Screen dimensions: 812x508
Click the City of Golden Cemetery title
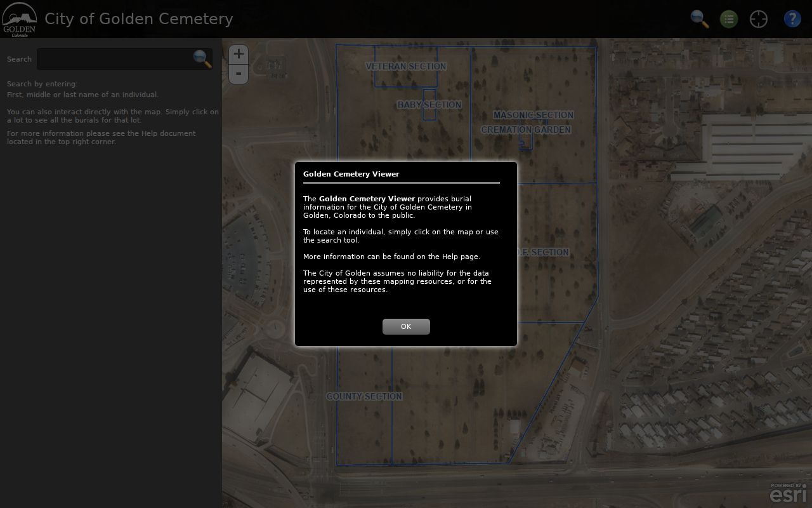tap(139, 19)
